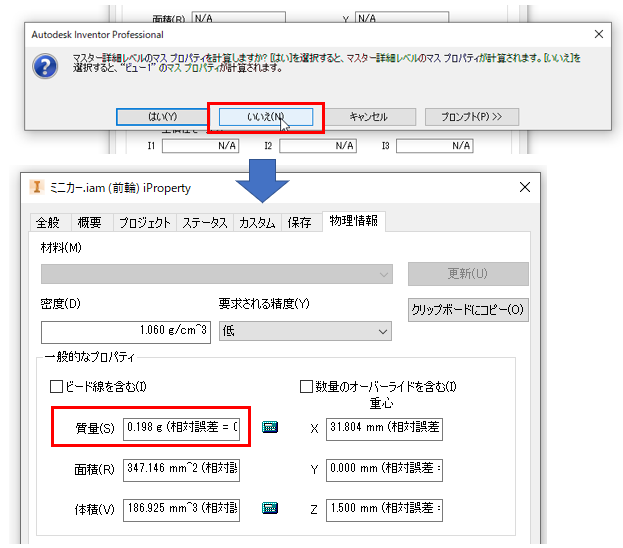Click the はい(Y) button in the dialog

pyautogui.click(x=162, y=117)
